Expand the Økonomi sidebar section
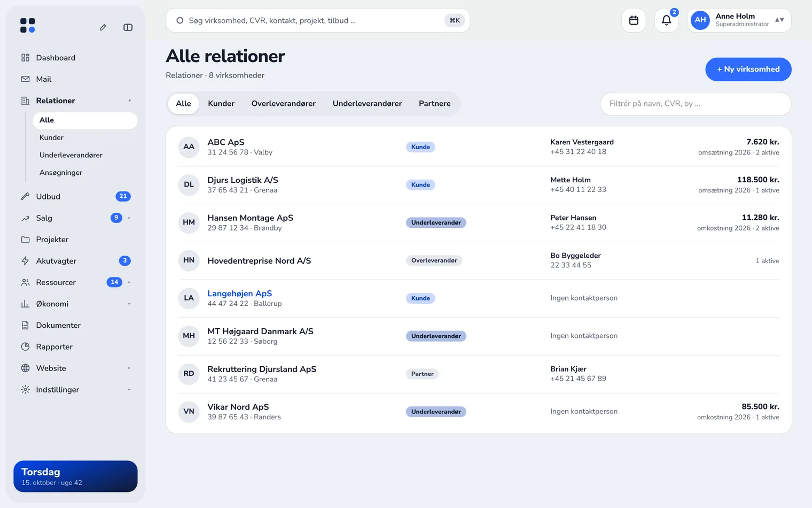 (x=129, y=304)
